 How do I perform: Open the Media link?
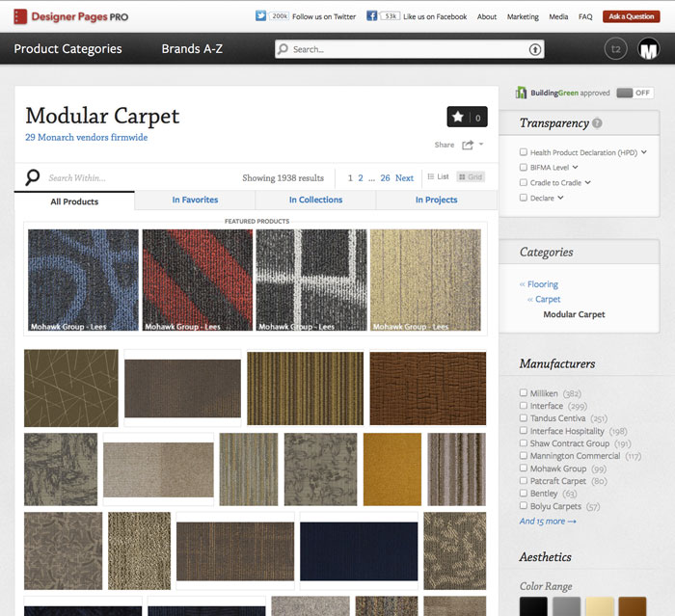point(558,16)
